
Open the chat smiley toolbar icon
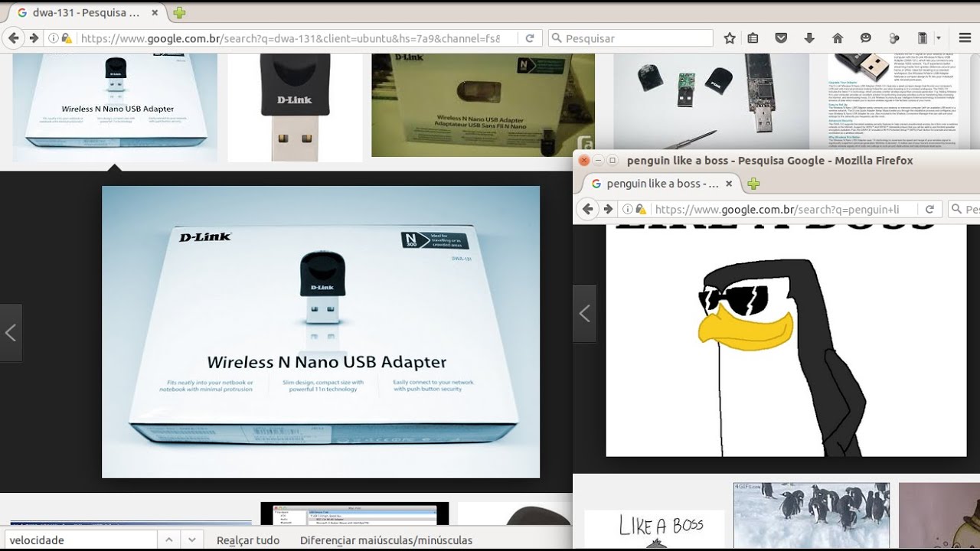pos(866,38)
